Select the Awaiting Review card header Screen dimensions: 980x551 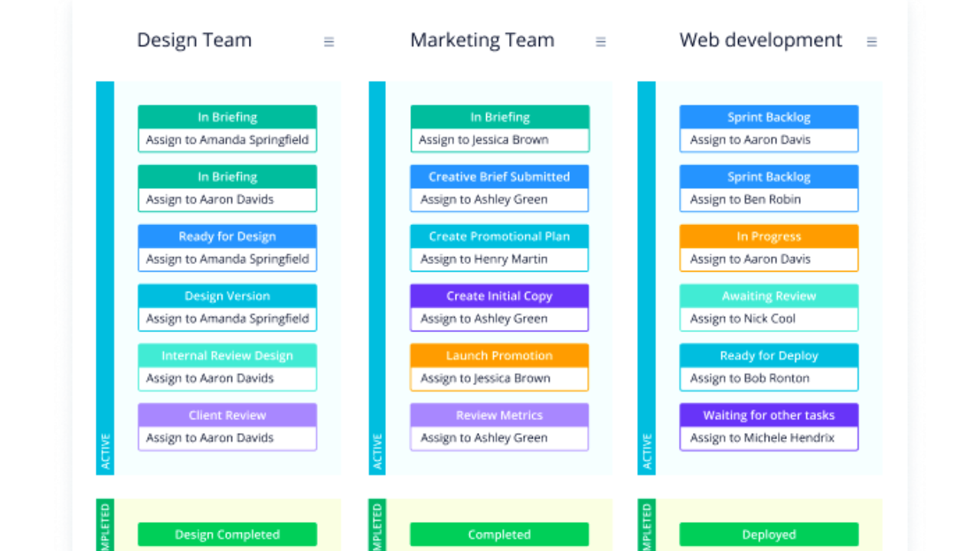[x=769, y=296]
